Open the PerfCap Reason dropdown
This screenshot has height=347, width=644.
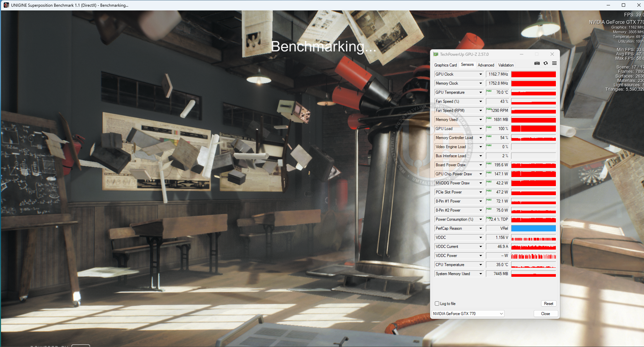(x=481, y=228)
